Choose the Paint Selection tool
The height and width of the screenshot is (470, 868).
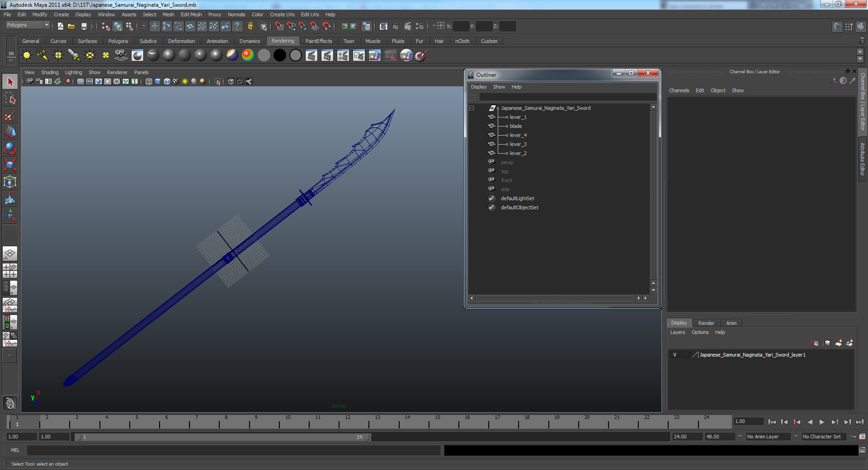10,115
